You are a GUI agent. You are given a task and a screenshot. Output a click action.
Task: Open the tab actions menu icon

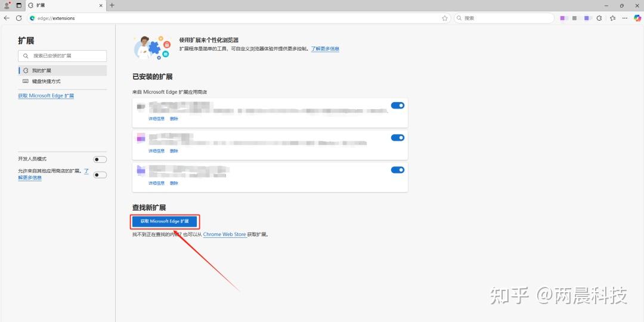[x=19, y=5]
